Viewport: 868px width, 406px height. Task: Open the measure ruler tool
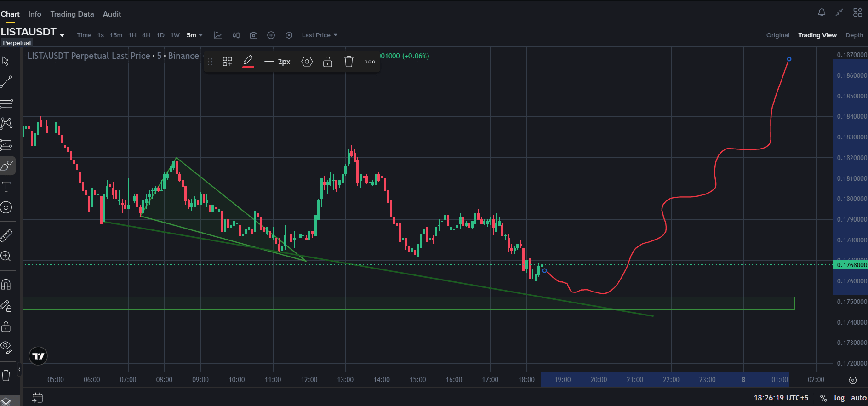point(6,236)
